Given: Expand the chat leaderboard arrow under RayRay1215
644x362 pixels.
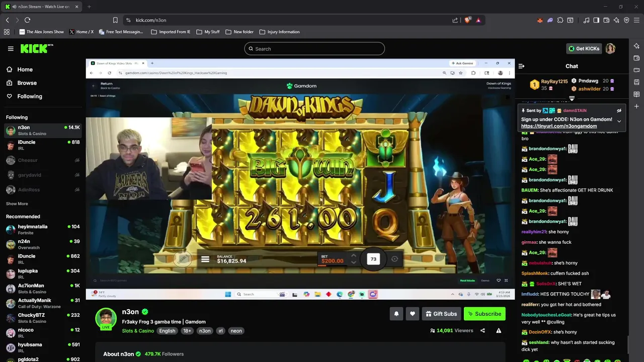Looking at the screenshot, I should tap(572, 98).
